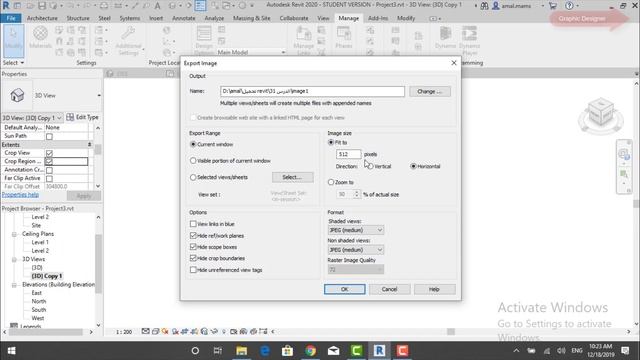Open the navigation wheel in navigation bar

[623, 155]
